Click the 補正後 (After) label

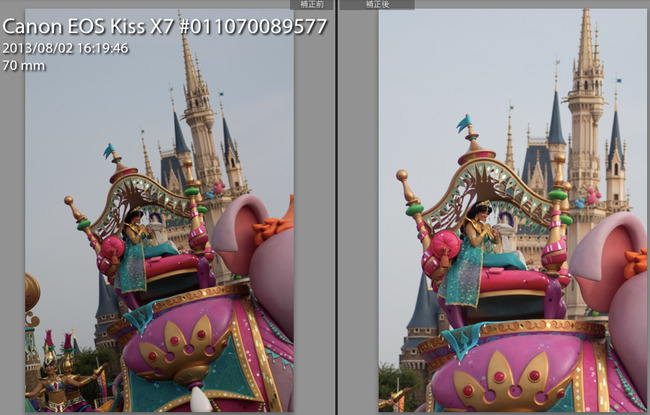(377, 5)
